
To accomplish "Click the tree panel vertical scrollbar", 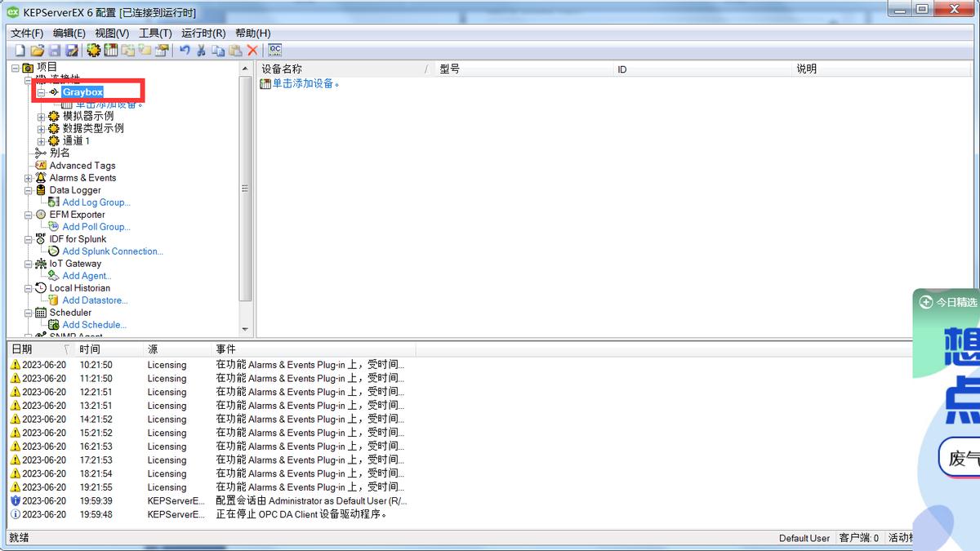I will [244, 188].
